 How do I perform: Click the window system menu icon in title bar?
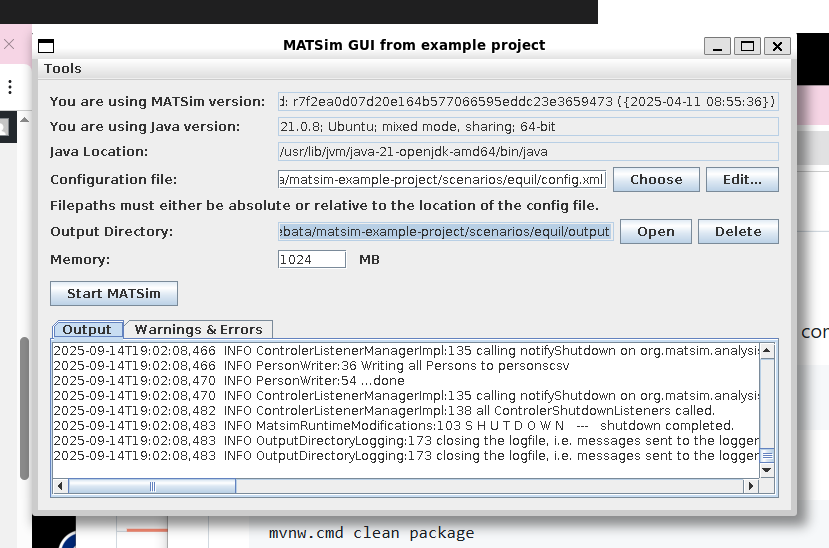tap(46, 46)
